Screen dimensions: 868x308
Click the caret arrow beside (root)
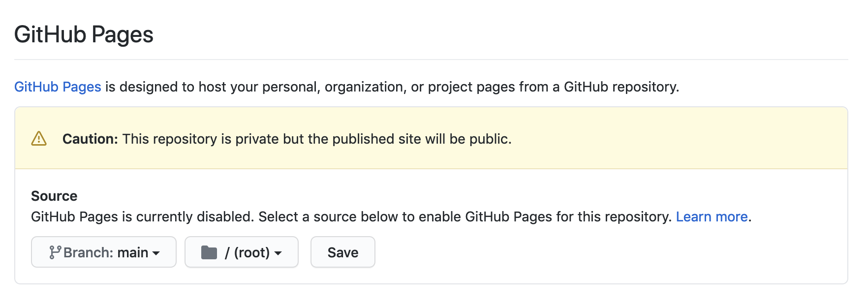point(278,253)
